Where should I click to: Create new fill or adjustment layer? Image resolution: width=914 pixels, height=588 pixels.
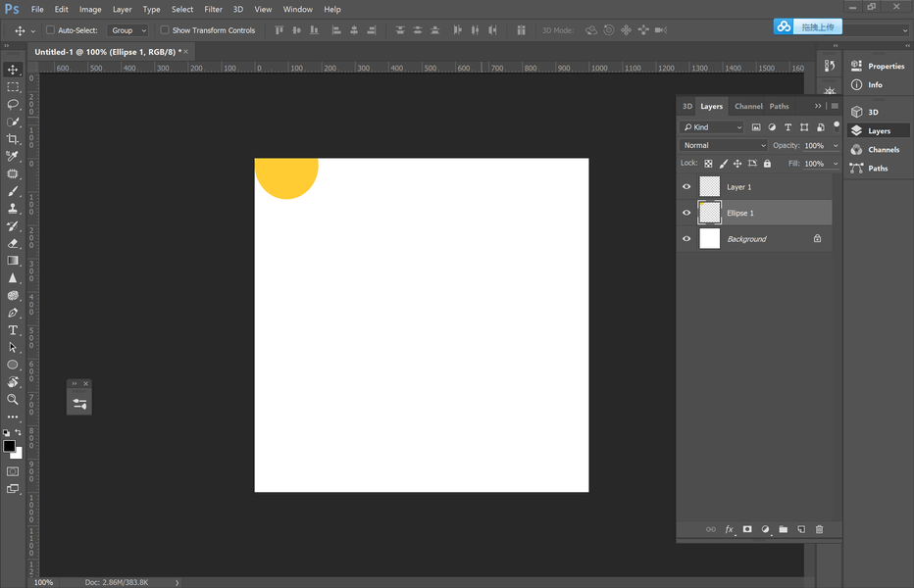coord(765,529)
